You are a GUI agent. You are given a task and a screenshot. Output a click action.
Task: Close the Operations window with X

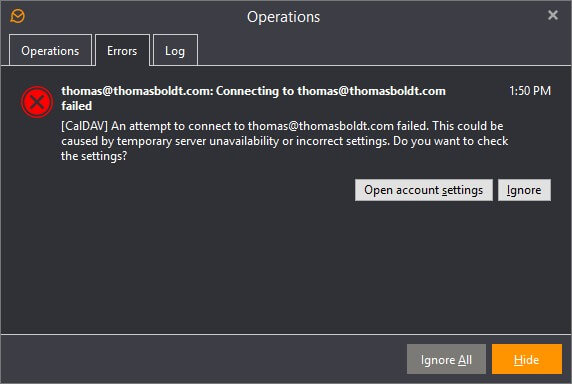click(553, 15)
